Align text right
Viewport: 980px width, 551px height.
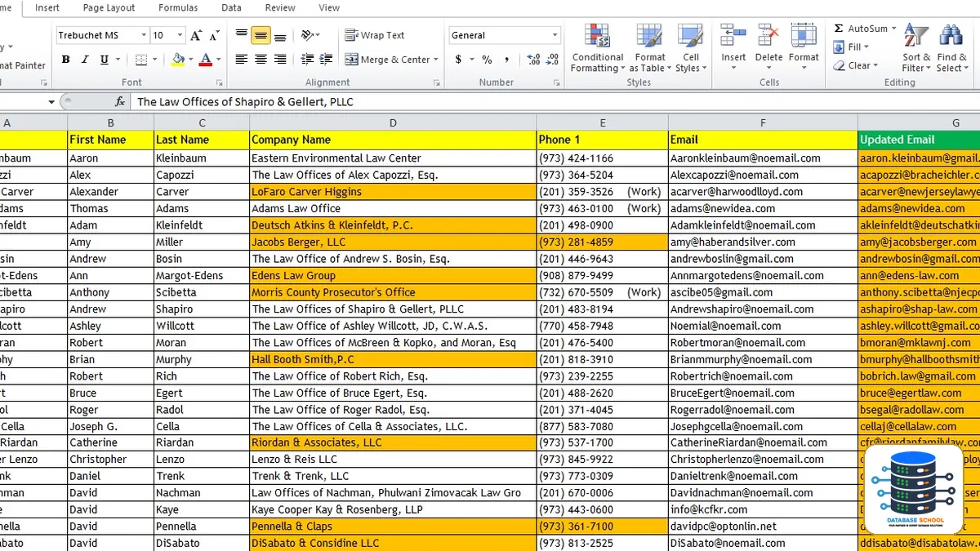(280, 60)
